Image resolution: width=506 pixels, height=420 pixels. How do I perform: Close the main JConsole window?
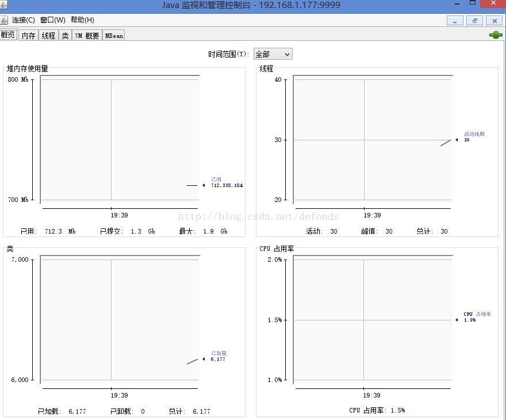click(493, 3)
